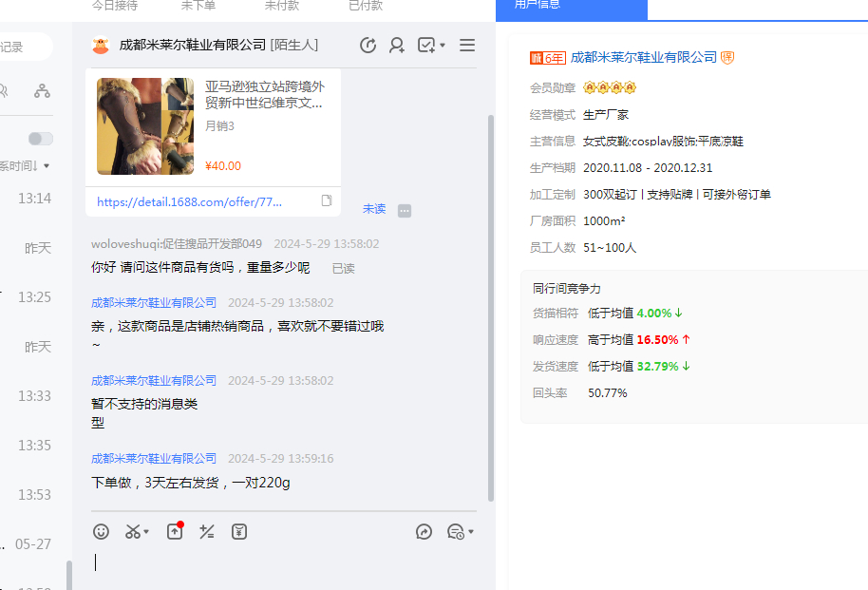Open the scissors tool dropdown arrow
This screenshot has width=868, height=590.
(x=146, y=532)
